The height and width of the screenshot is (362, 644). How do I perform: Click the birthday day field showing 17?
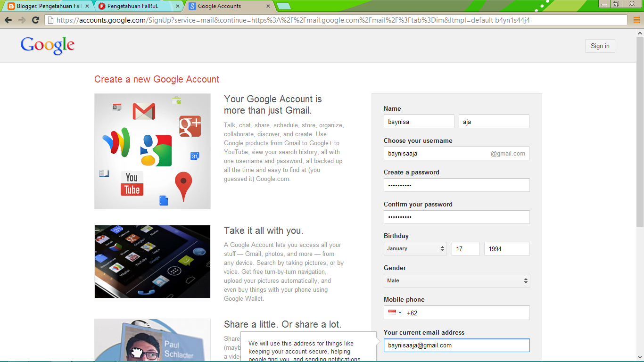[x=466, y=249]
